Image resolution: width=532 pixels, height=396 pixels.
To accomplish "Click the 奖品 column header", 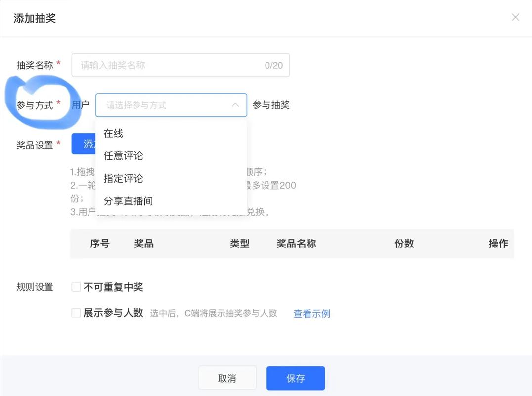I will (x=144, y=244).
